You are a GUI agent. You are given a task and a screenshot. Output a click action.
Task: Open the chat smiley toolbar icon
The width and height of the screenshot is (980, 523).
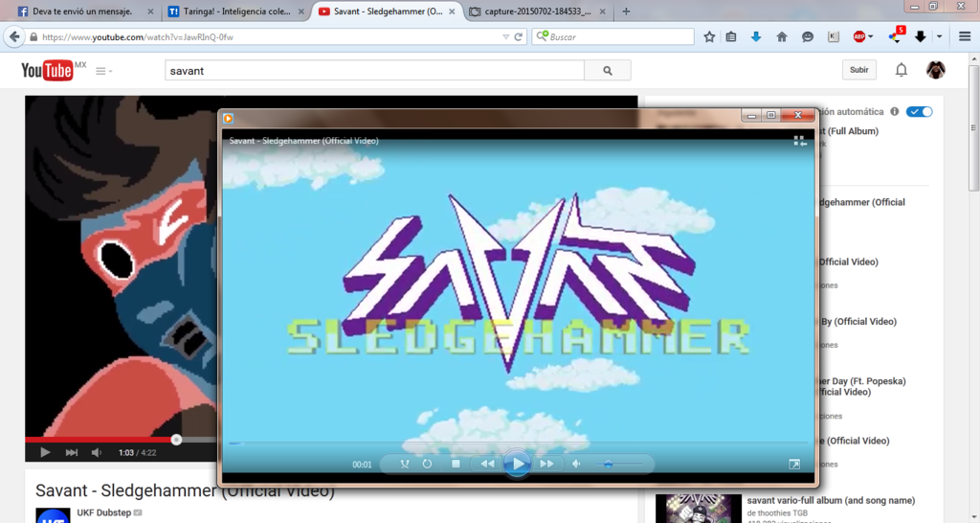pos(808,37)
